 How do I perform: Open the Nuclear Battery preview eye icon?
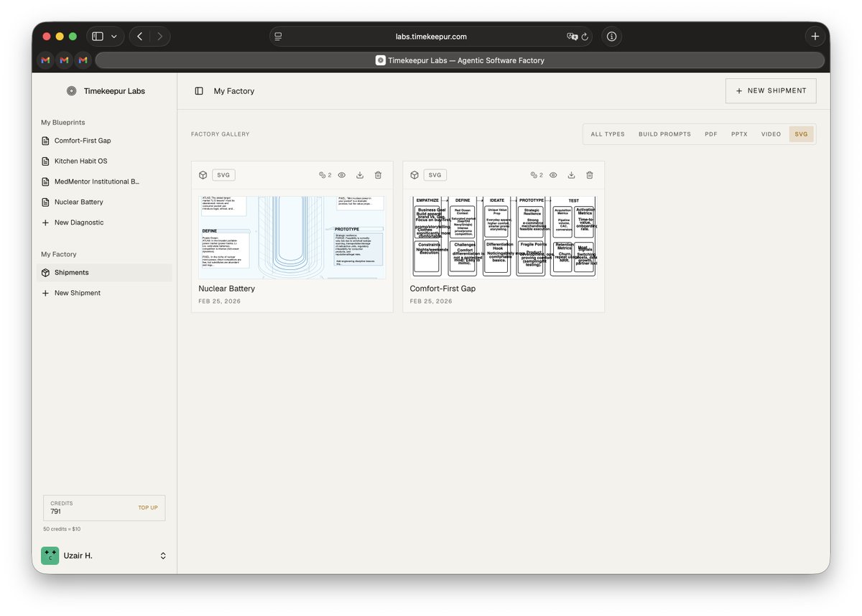coord(341,174)
